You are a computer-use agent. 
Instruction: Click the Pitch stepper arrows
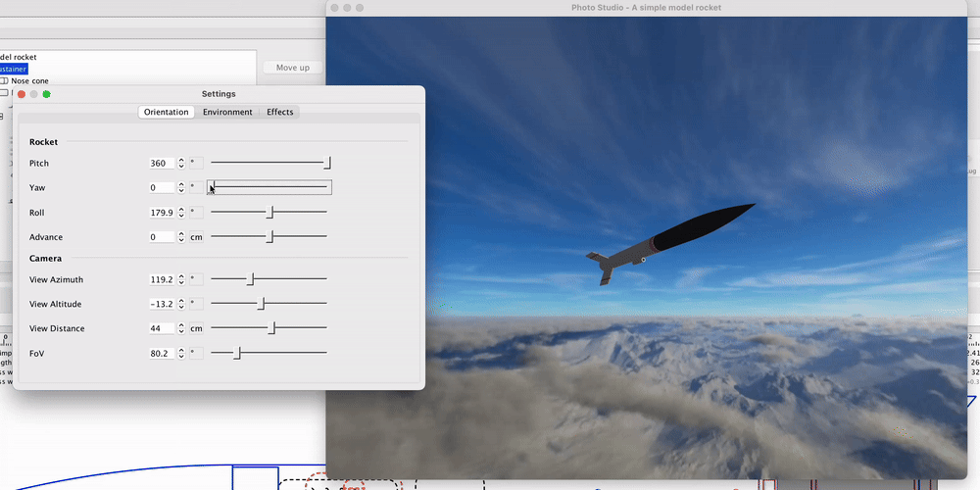pyautogui.click(x=181, y=164)
